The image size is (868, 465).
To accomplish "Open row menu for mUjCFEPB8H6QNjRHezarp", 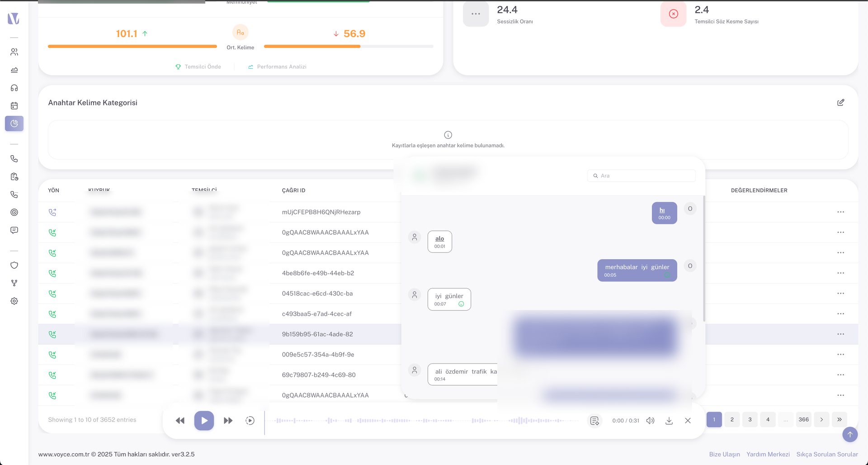I will click(x=840, y=212).
